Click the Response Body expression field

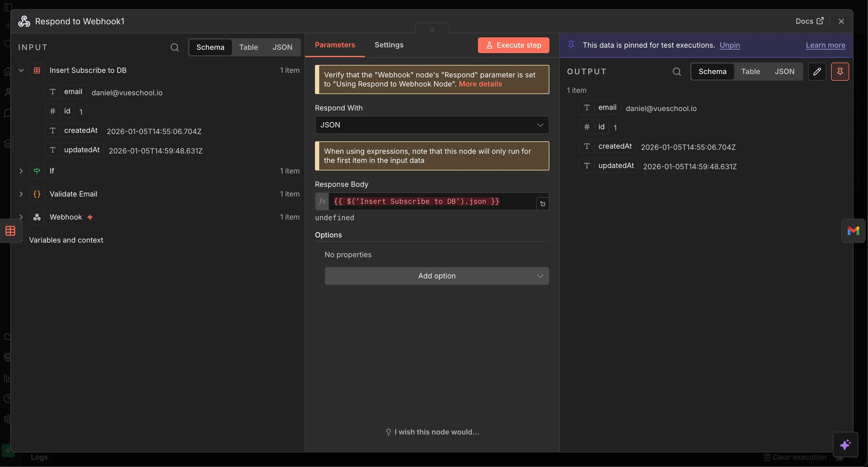(432, 201)
